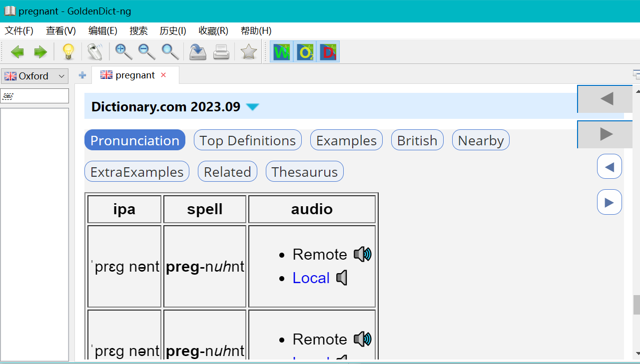Click the search word input field

(x=34, y=96)
